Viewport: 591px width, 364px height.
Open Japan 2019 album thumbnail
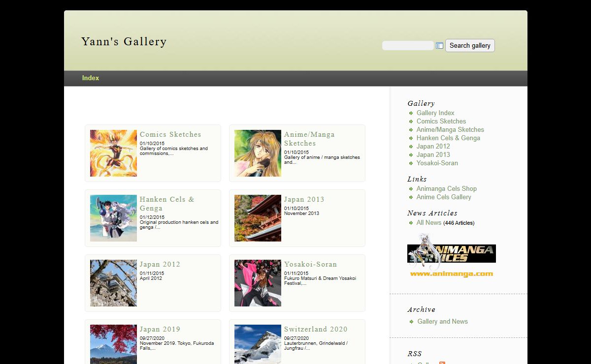[x=113, y=344]
